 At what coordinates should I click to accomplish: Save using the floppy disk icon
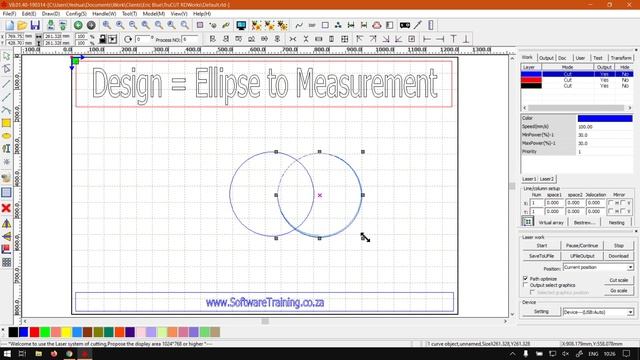35,25
